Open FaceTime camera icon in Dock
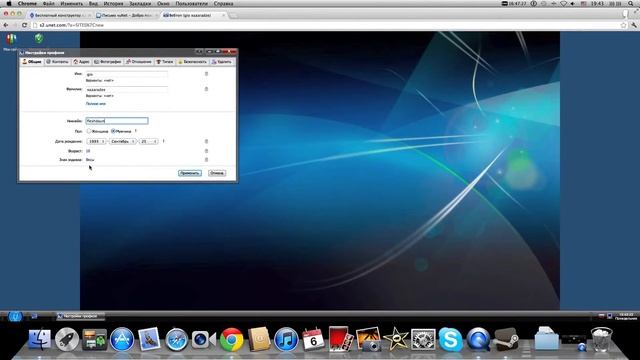The width and height of the screenshot is (640, 360). pos(203,340)
